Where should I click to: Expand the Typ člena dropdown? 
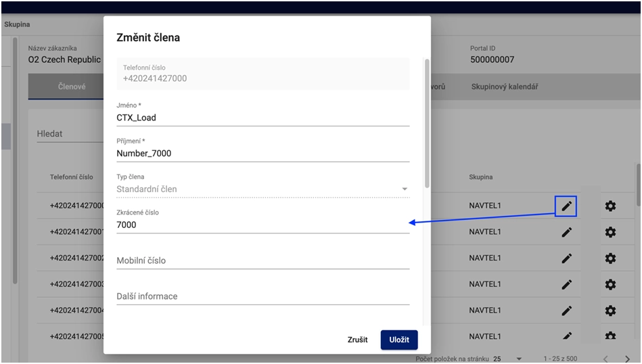(x=405, y=189)
